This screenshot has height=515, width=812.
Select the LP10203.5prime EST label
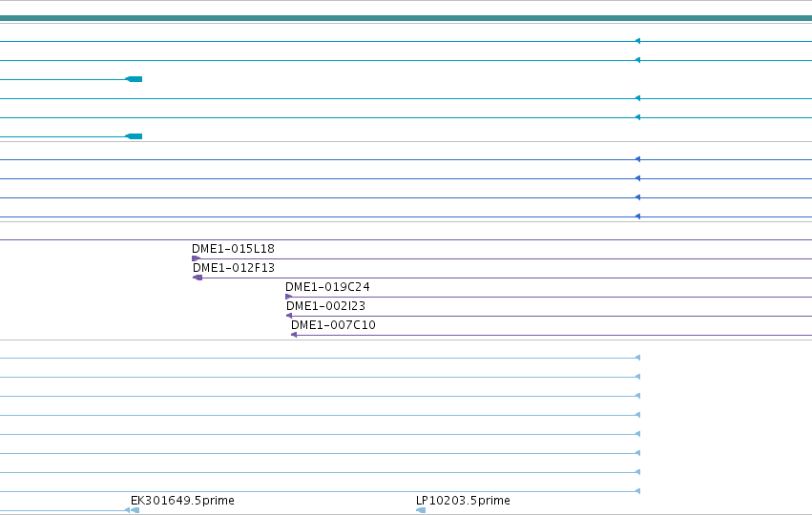tap(463, 501)
